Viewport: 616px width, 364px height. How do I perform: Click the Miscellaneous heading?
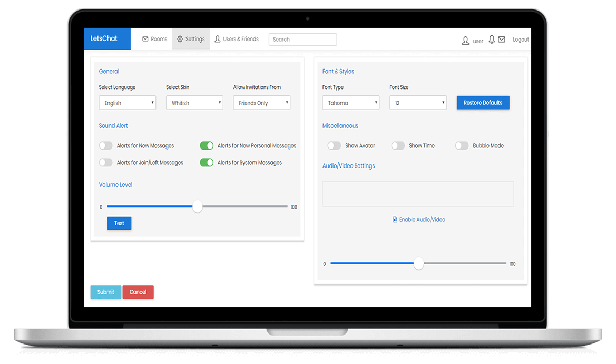pyautogui.click(x=340, y=126)
